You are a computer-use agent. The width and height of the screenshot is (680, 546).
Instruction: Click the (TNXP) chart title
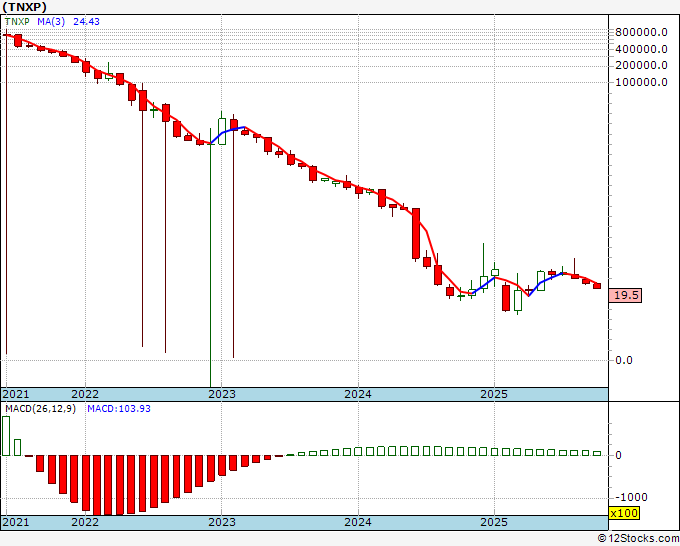[24, 7]
